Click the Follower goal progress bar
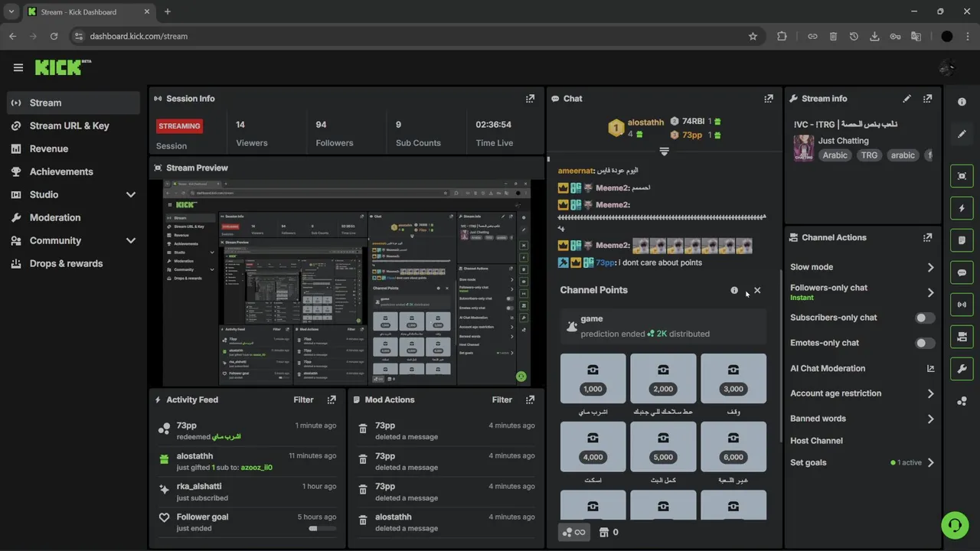Viewport: 980px width, 551px height. pyautogui.click(x=322, y=528)
